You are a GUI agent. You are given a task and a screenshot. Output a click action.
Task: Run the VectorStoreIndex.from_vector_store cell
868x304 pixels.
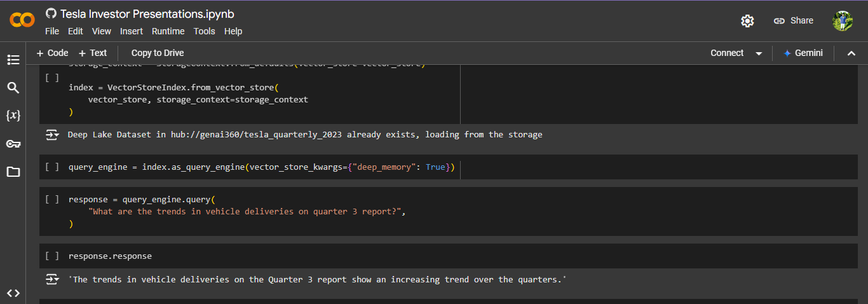coord(52,78)
